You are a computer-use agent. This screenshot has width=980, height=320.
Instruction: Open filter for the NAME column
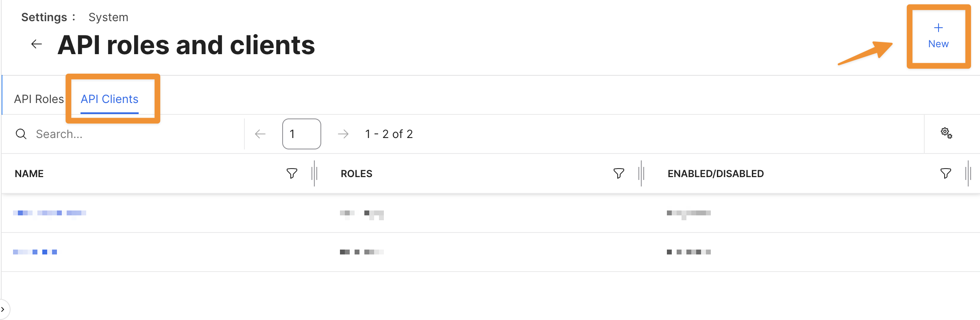tap(292, 173)
